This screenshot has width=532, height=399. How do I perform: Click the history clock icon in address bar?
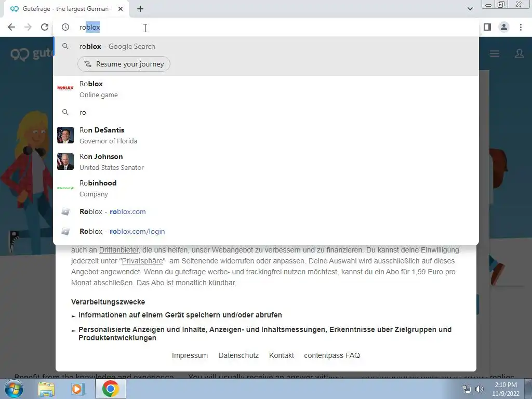[x=65, y=27]
